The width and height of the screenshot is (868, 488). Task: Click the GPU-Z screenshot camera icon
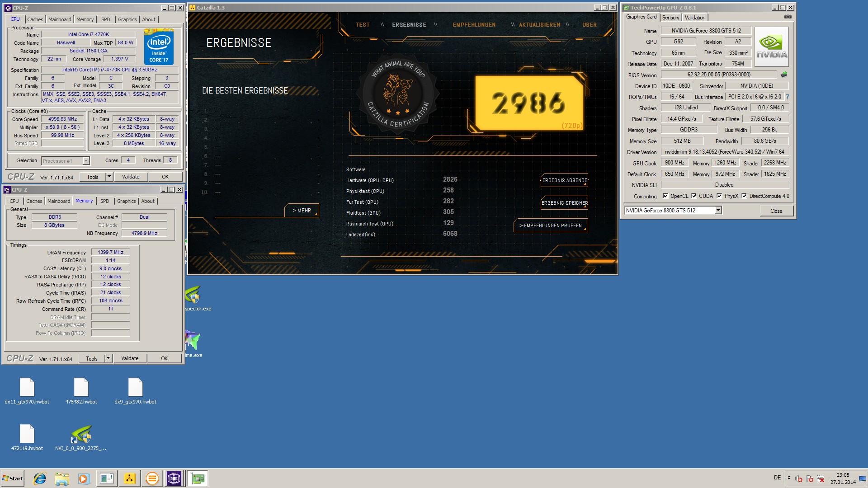[788, 17]
